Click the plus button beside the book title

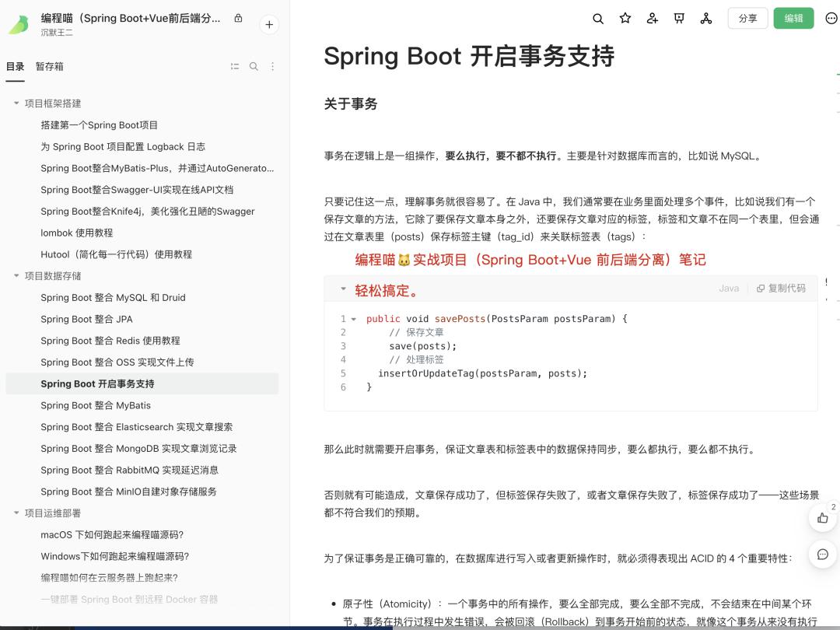pyautogui.click(x=269, y=25)
